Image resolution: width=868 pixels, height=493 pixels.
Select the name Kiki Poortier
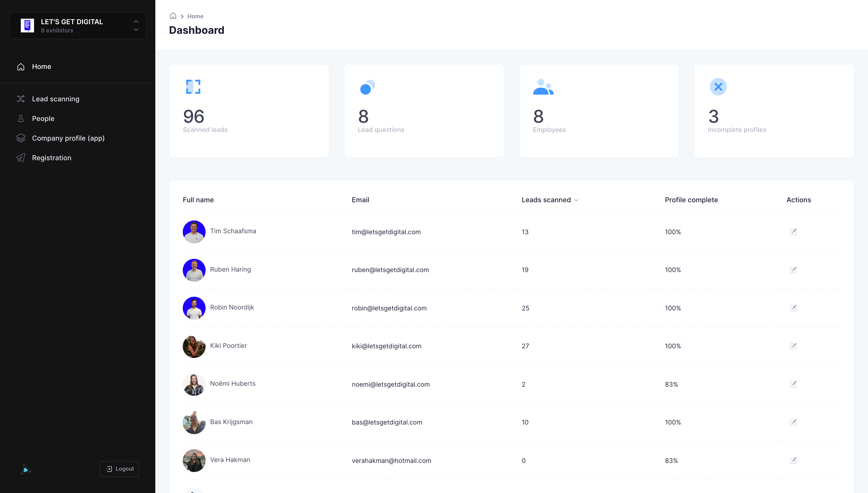click(x=228, y=346)
